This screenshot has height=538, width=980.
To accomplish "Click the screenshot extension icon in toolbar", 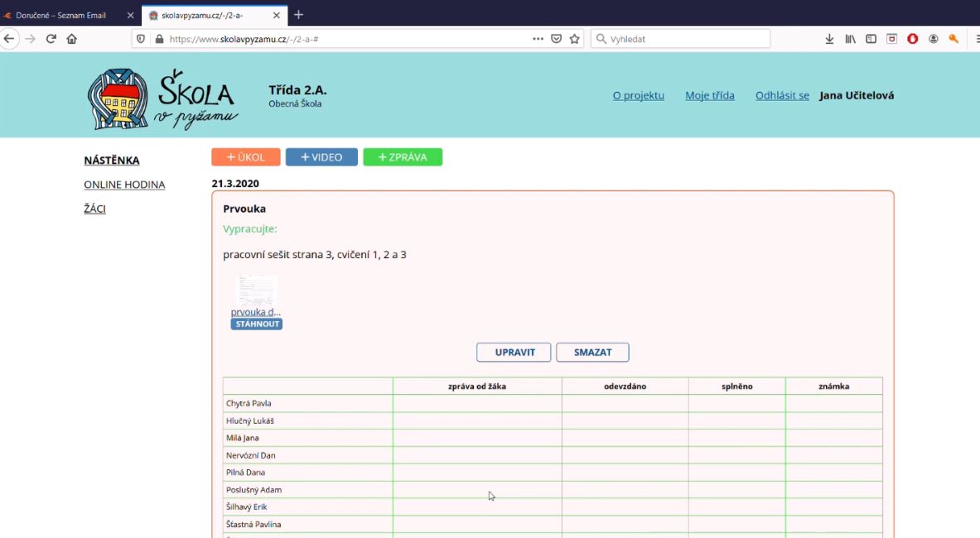I will tap(892, 39).
